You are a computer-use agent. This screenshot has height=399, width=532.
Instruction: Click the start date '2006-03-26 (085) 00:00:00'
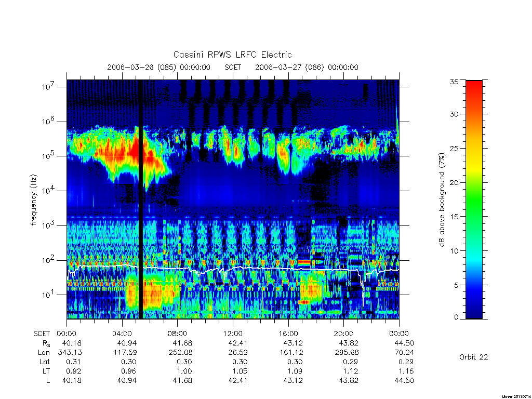pos(158,67)
